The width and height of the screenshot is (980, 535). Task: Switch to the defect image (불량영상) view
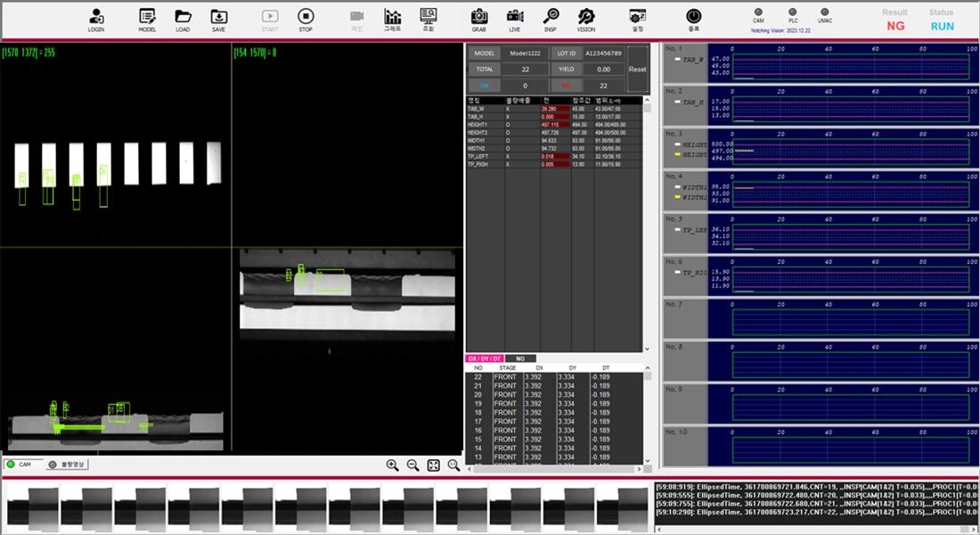click(x=53, y=465)
